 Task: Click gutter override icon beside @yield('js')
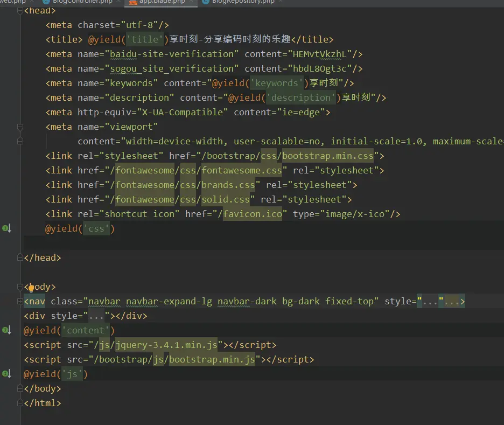(x=6, y=374)
